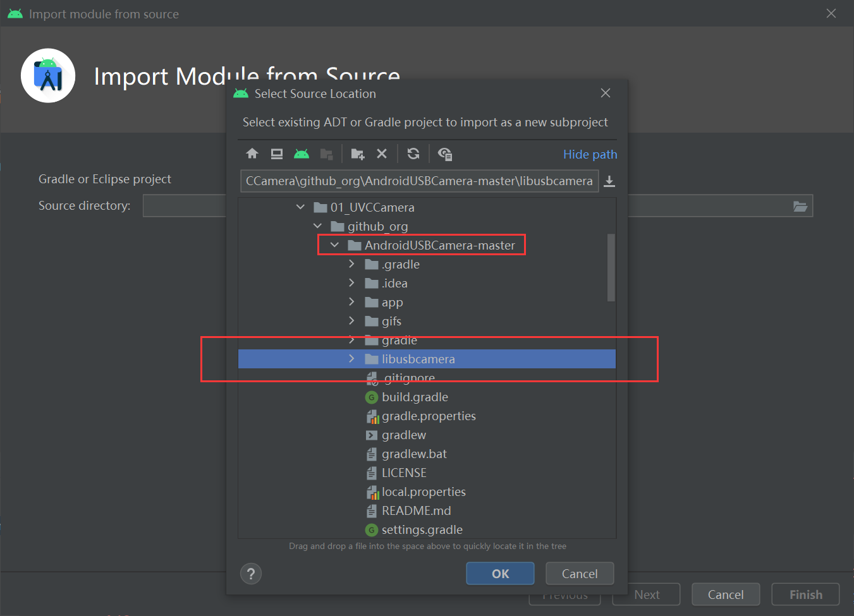Click gradlew script file icon
This screenshot has height=616, width=854.
[x=372, y=435]
